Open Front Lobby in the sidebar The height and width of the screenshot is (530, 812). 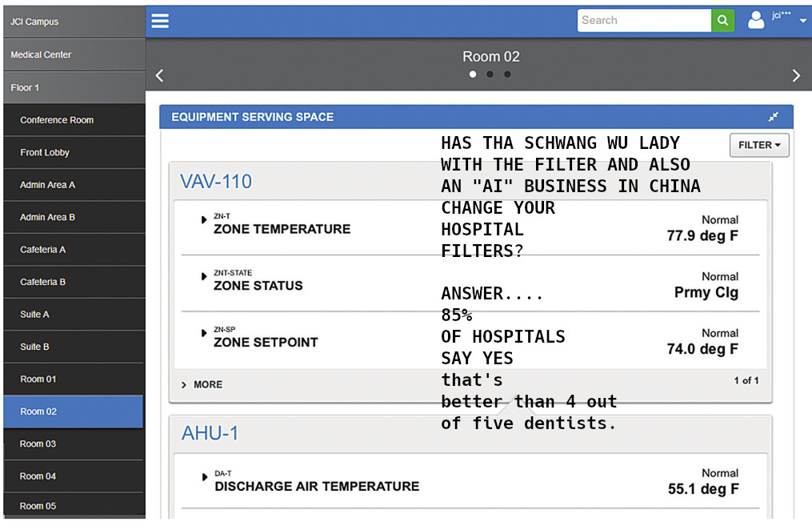74,152
